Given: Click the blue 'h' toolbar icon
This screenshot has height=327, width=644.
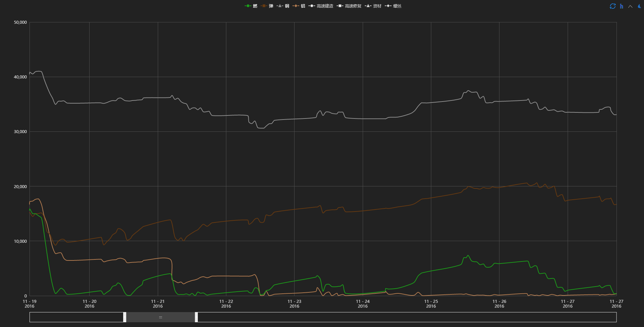Looking at the screenshot, I should point(621,6).
